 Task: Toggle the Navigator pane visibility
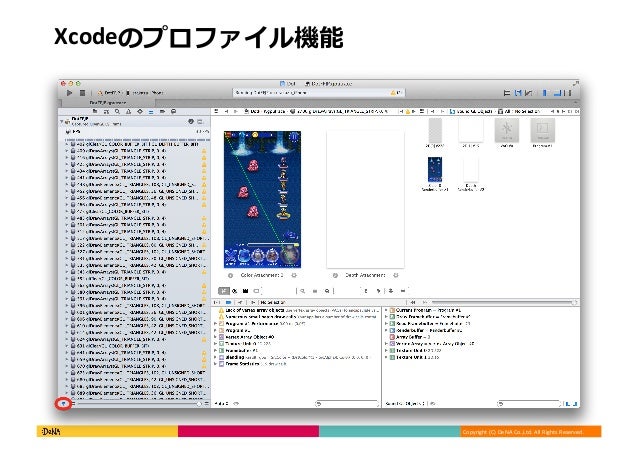tap(544, 93)
